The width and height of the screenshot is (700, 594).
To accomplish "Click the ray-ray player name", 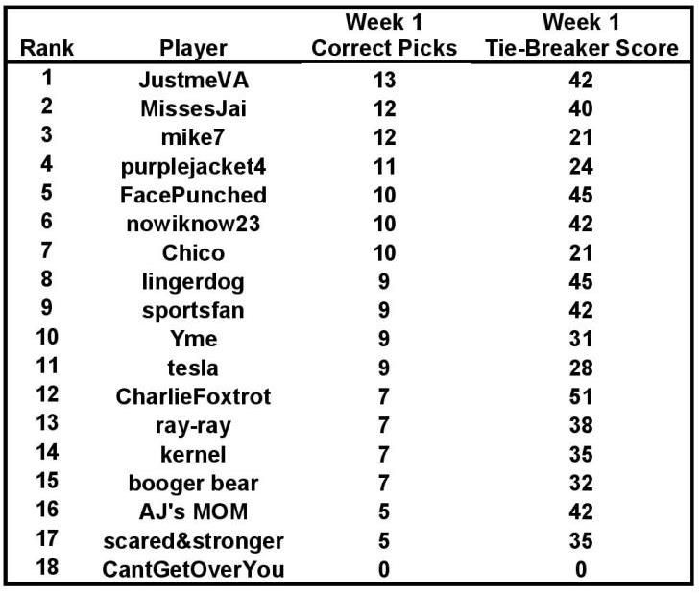I will [193, 426].
